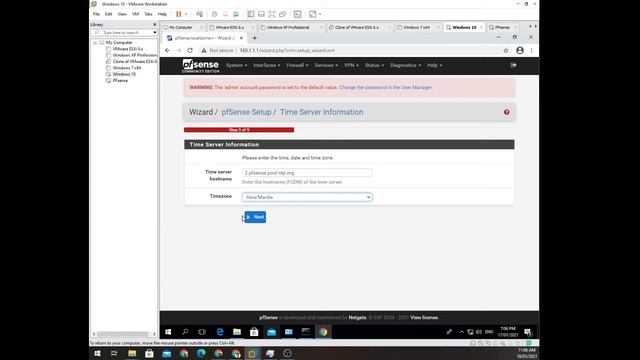Go back in the browser
The height and width of the screenshot is (360, 640).
click(x=167, y=50)
